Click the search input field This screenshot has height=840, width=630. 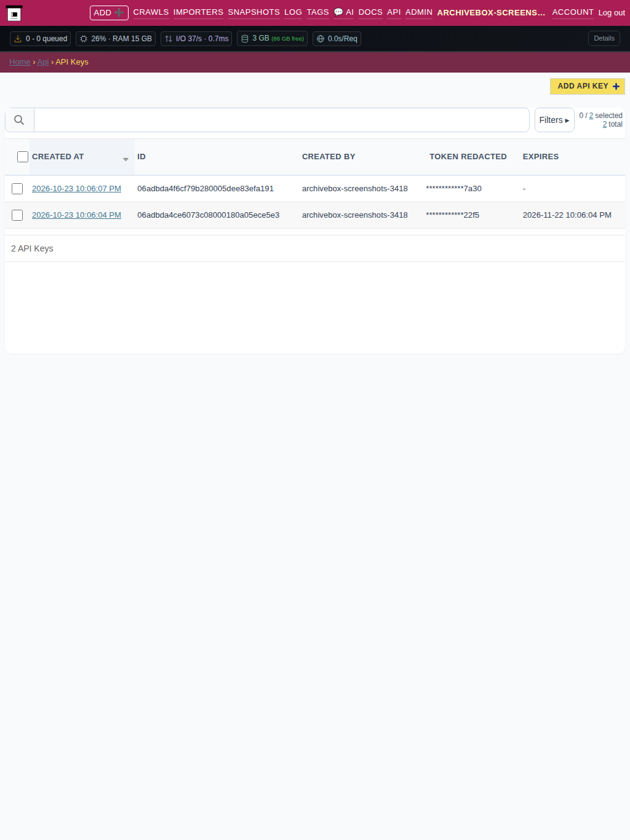(x=282, y=120)
